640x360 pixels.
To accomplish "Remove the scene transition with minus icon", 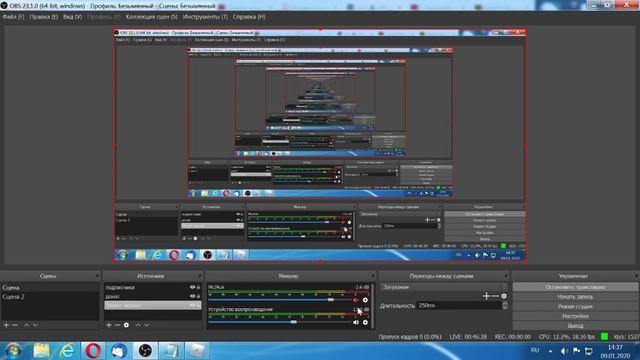I will pyautogui.click(x=495, y=296).
